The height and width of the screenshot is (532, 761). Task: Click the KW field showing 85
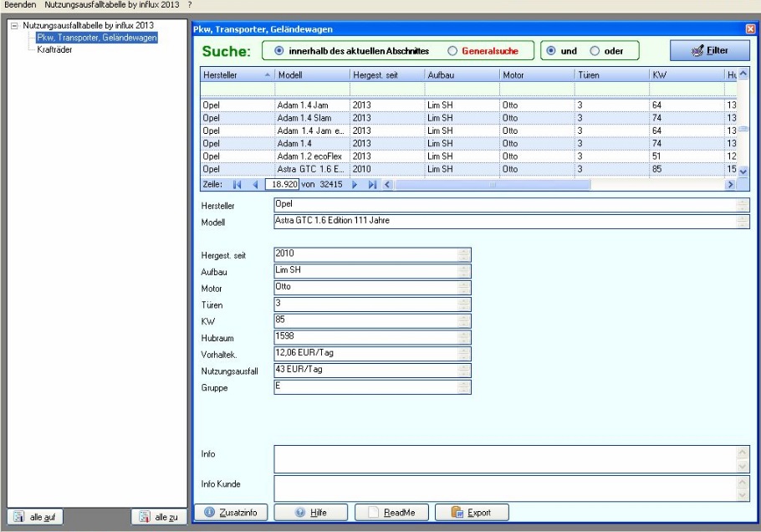[372, 321]
